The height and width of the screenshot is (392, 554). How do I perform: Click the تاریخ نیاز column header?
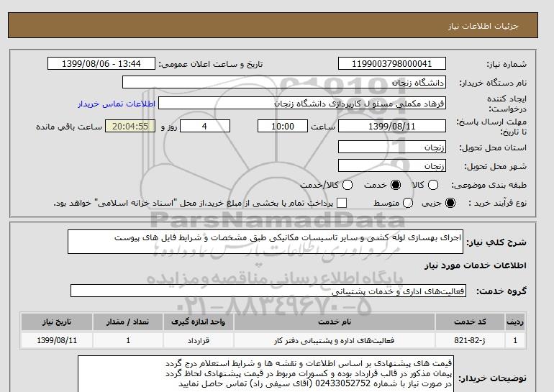pos(57,322)
